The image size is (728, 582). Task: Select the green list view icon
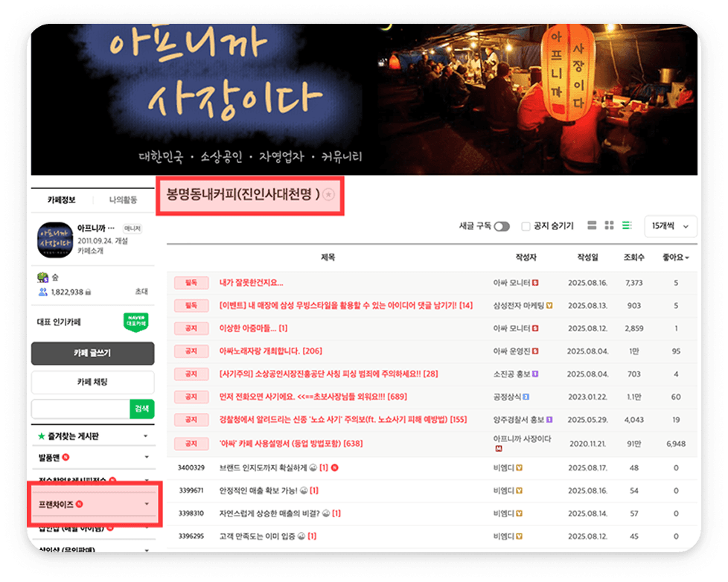pos(627,226)
